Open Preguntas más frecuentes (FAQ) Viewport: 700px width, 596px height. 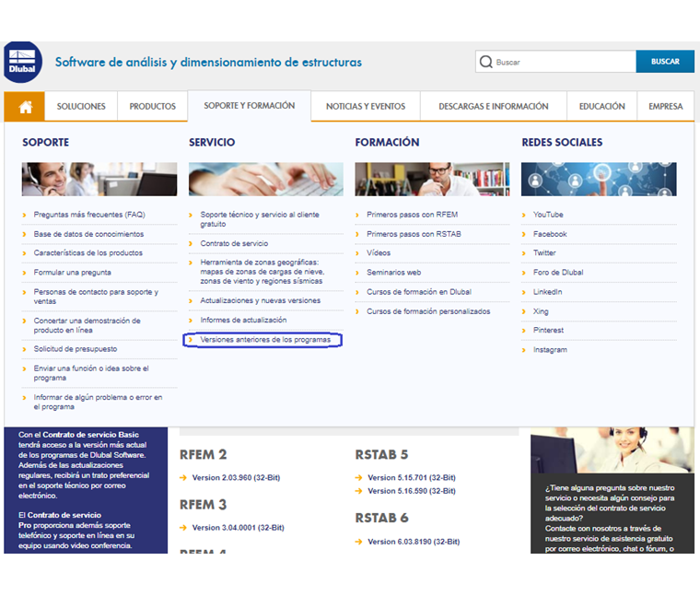click(x=89, y=215)
